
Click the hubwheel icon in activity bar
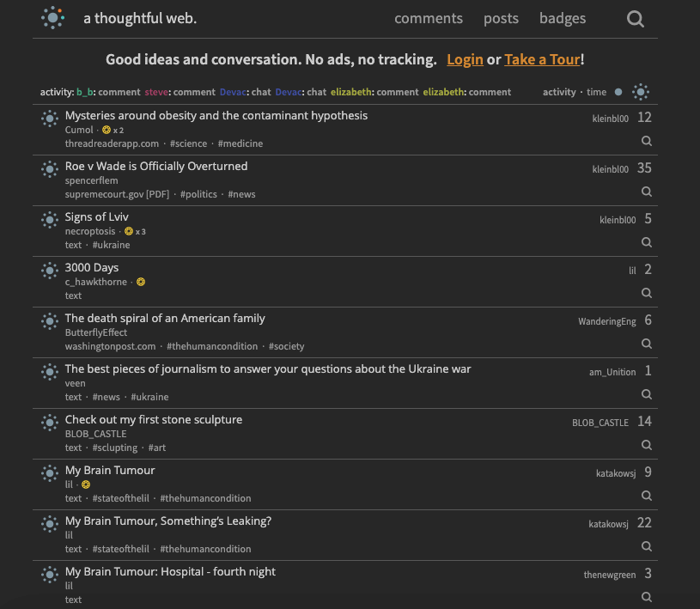(641, 92)
